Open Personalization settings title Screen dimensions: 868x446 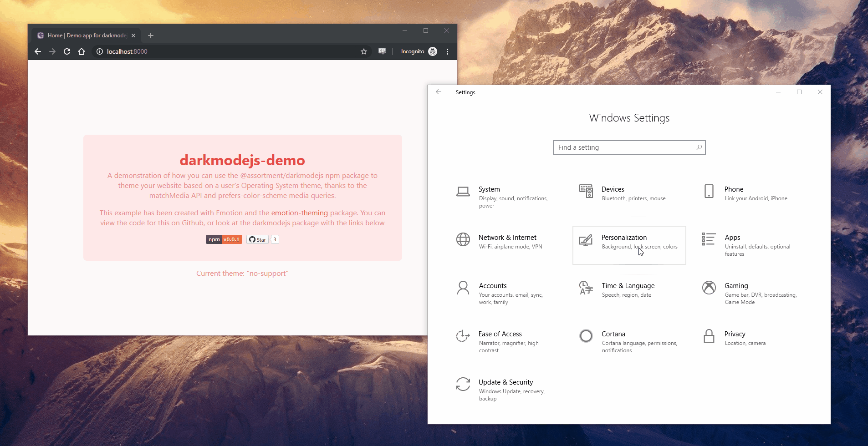[x=624, y=238]
